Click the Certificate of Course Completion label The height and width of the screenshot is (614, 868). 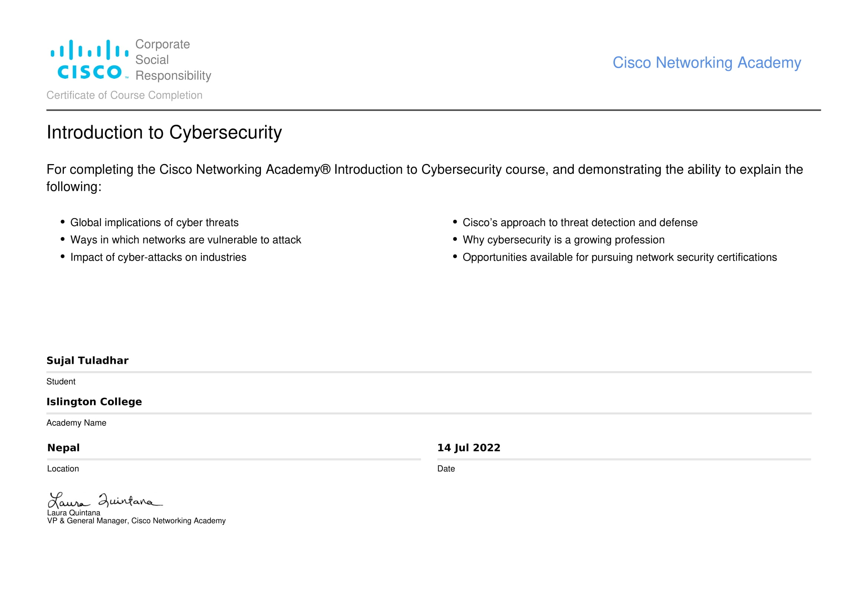(124, 95)
